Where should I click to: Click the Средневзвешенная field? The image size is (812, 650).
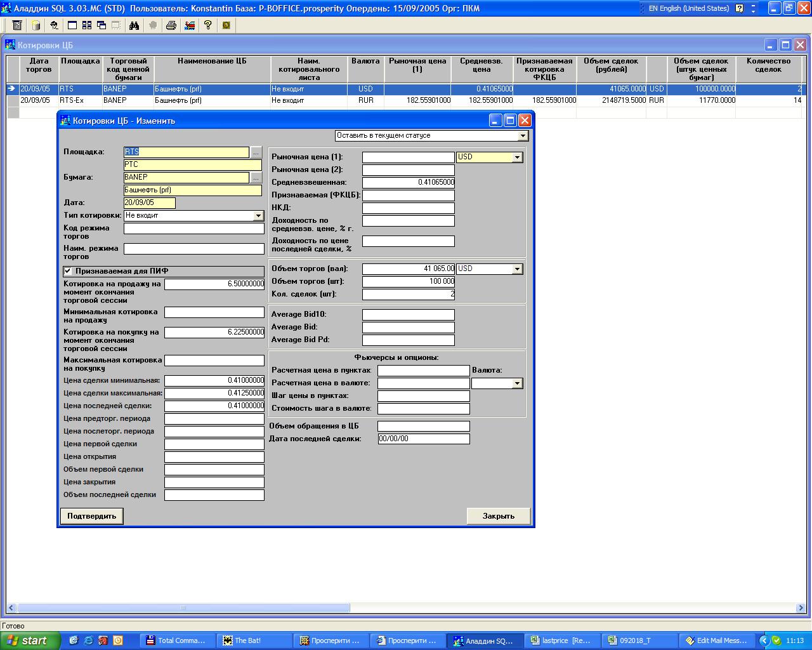(409, 183)
